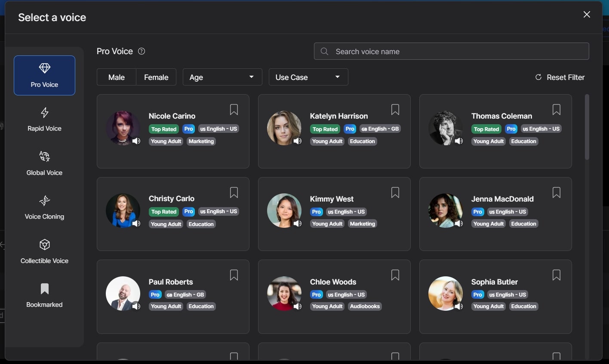Select Sophia Butler avatar photo

pos(446,294)
